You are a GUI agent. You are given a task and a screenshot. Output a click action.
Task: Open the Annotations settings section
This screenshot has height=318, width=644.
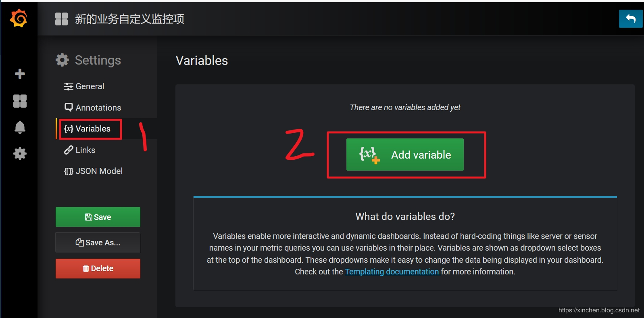pyautogui.click(x=93, y=108)
